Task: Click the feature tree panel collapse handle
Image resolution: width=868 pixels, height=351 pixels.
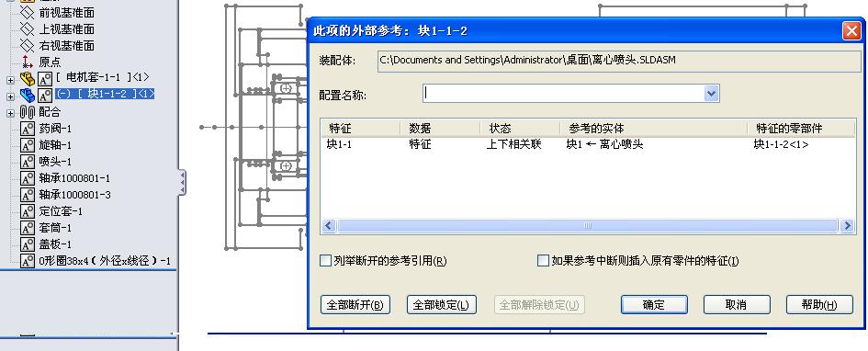Action: [182, 183]
